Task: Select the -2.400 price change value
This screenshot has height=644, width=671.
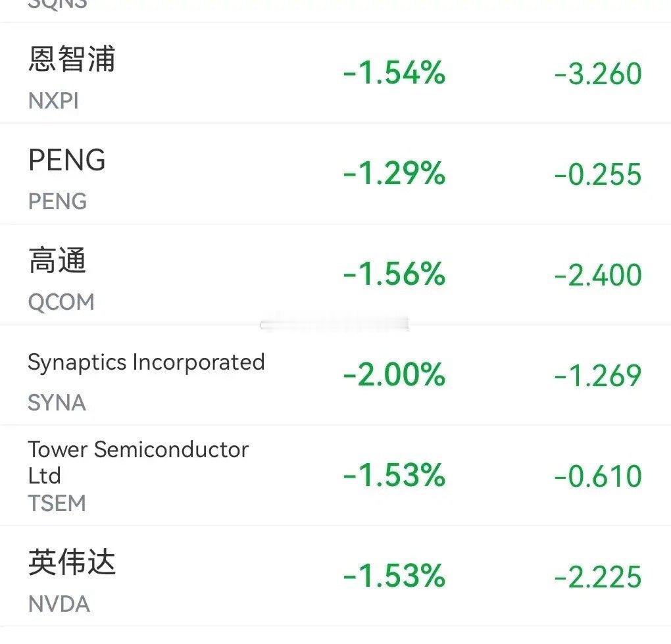Action: pos(598,275)
